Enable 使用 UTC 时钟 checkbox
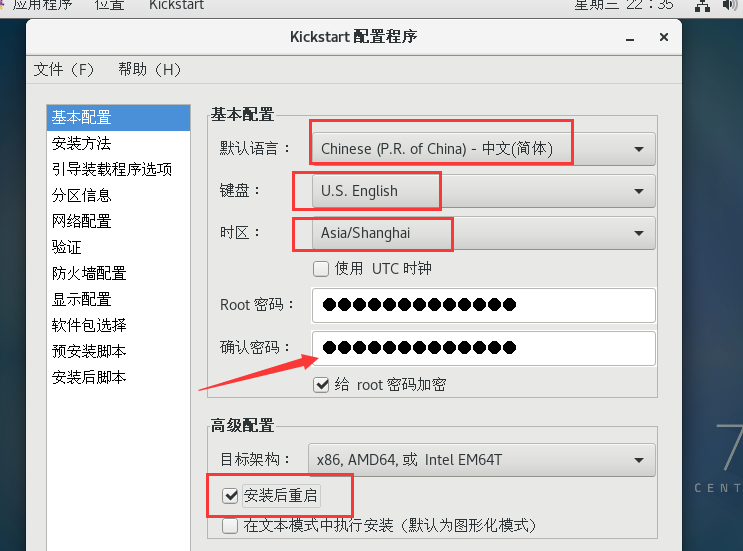Screen dimensions: 743x551 pyautogui.click(x=321, y=269)
